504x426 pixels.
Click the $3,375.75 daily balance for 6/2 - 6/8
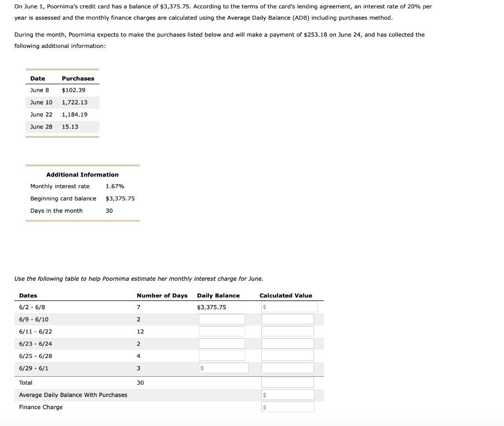[212, 307]
